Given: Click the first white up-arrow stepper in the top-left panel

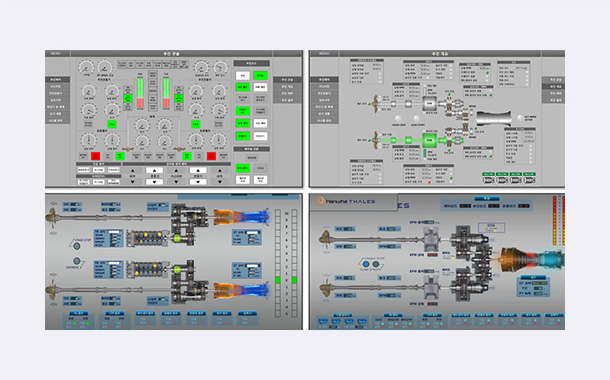Looking at the screenshot, I should [x=154, y=170].
